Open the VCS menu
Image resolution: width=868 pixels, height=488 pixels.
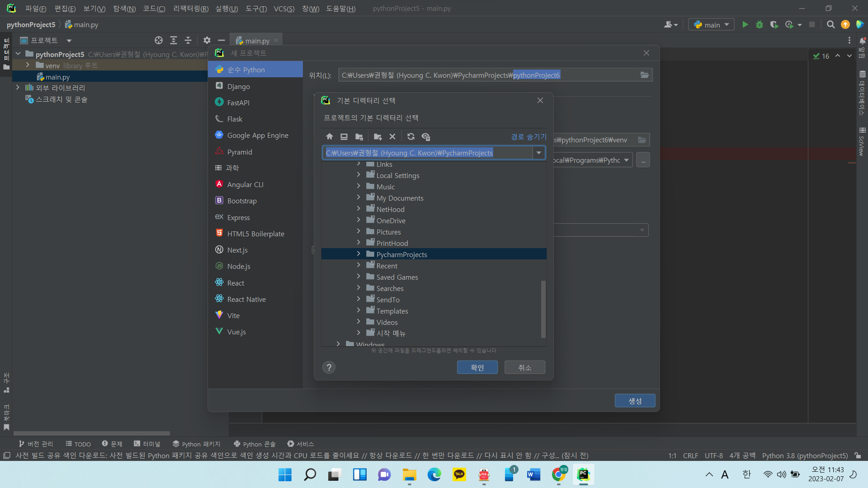point(284,9)
